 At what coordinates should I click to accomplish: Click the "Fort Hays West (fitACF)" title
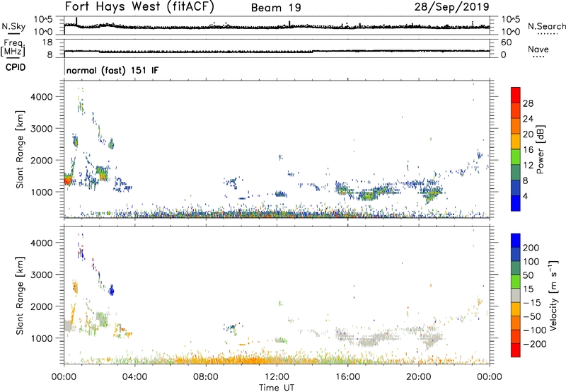tap(139, 6)
